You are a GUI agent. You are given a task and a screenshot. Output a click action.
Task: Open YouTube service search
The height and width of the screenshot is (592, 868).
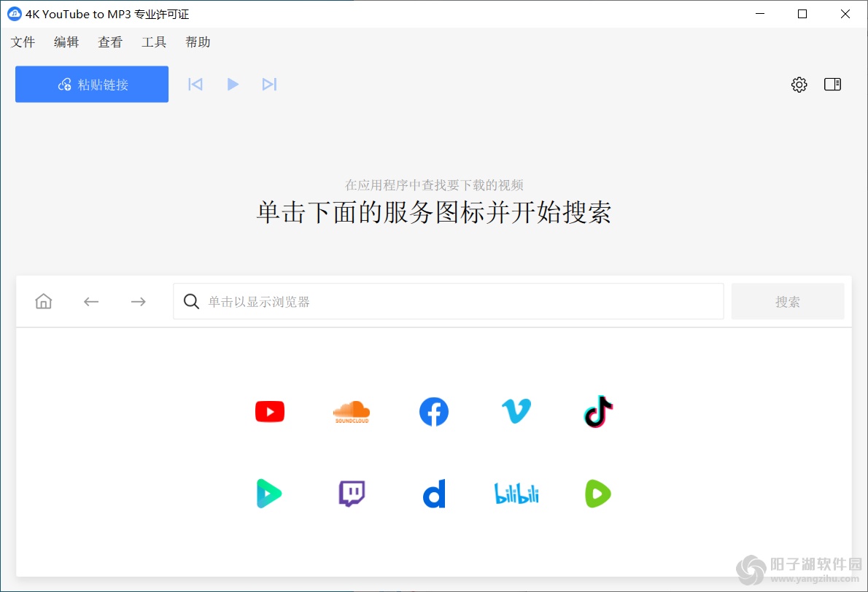pos(270,411)
